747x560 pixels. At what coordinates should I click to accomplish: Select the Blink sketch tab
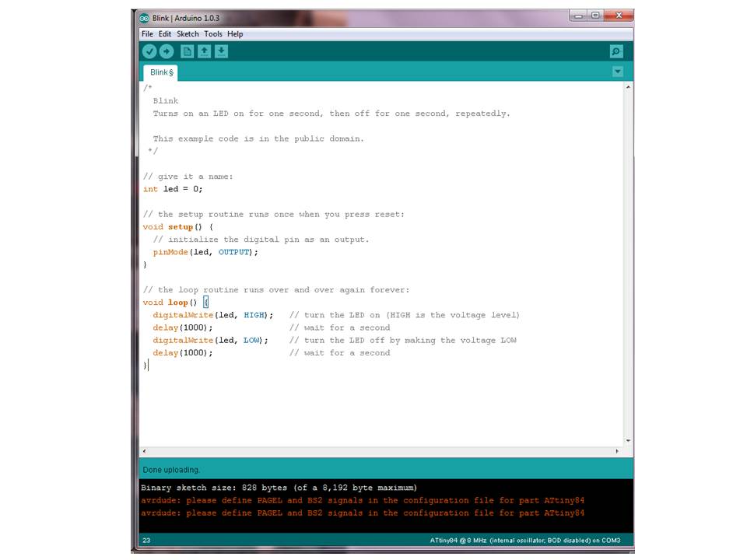(x=160, y=72)
